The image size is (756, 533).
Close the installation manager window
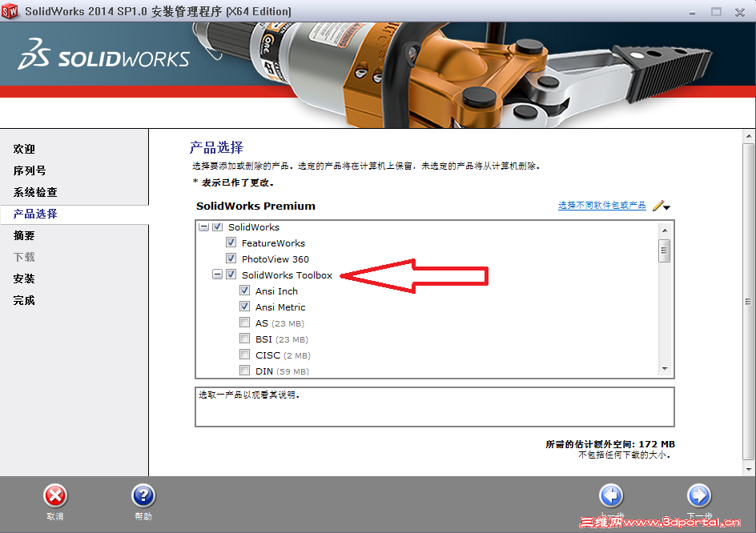point(740,11)
